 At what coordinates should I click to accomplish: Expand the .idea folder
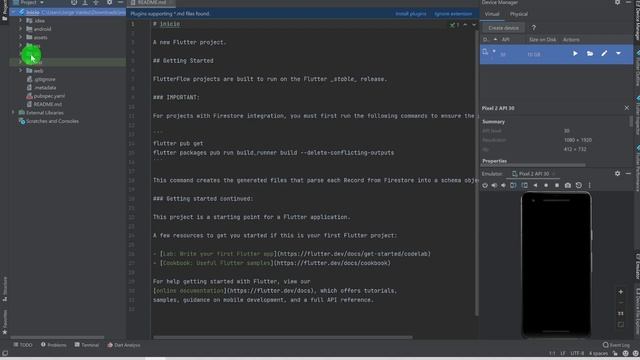coord(20,20)
